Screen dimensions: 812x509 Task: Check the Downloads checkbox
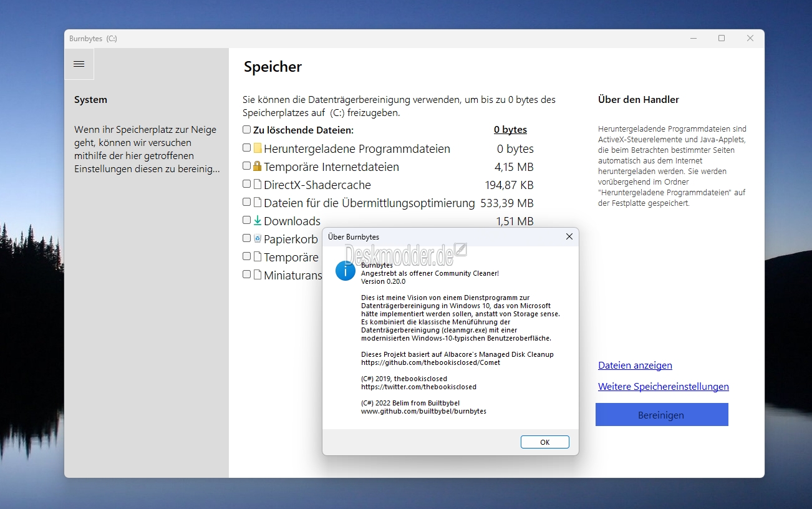[246, 220]
